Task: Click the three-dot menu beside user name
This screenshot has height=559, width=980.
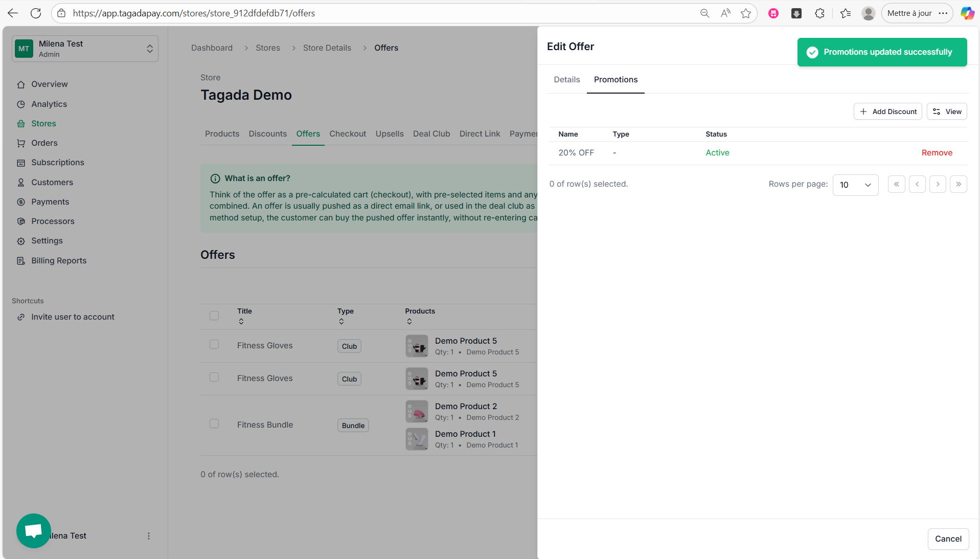Action: (149, 536)
